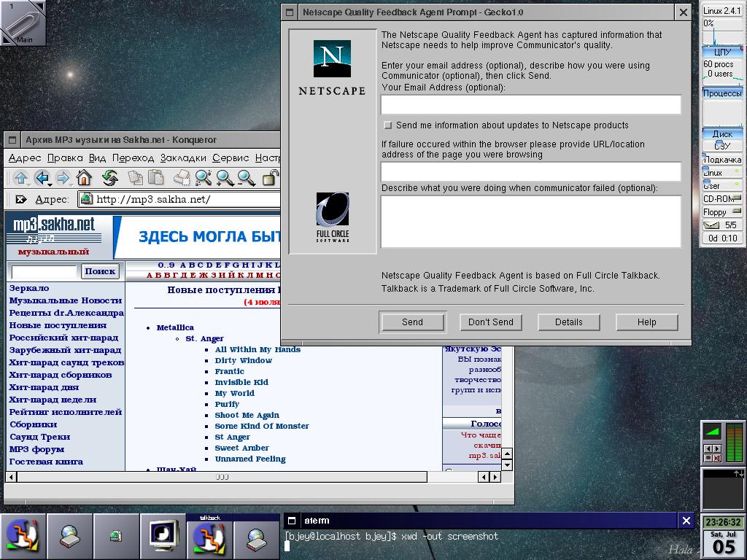
Task: Open the Вид menu in Konqueror
Action: 97,157
